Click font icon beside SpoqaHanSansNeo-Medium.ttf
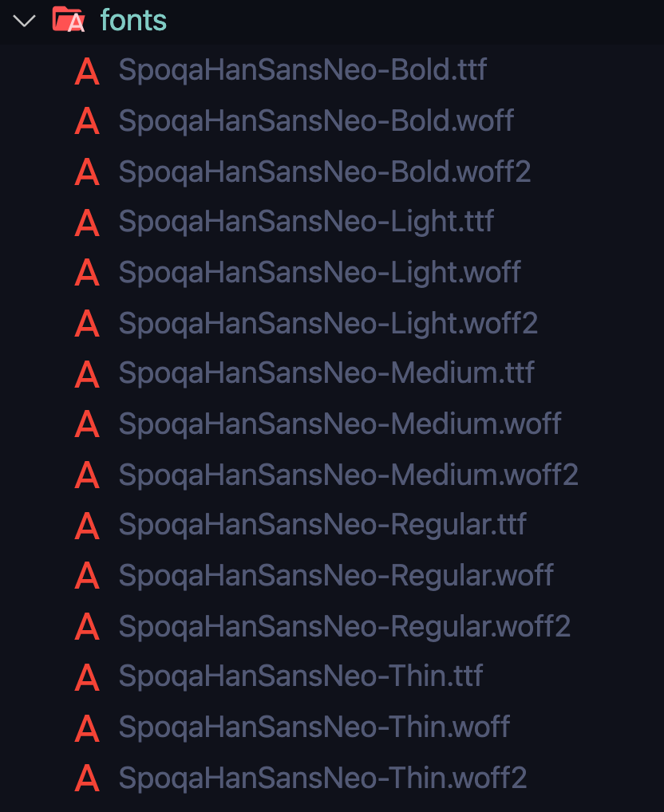Image resolution: width=664 pixels, height=812 pixels. pos(87,374)
